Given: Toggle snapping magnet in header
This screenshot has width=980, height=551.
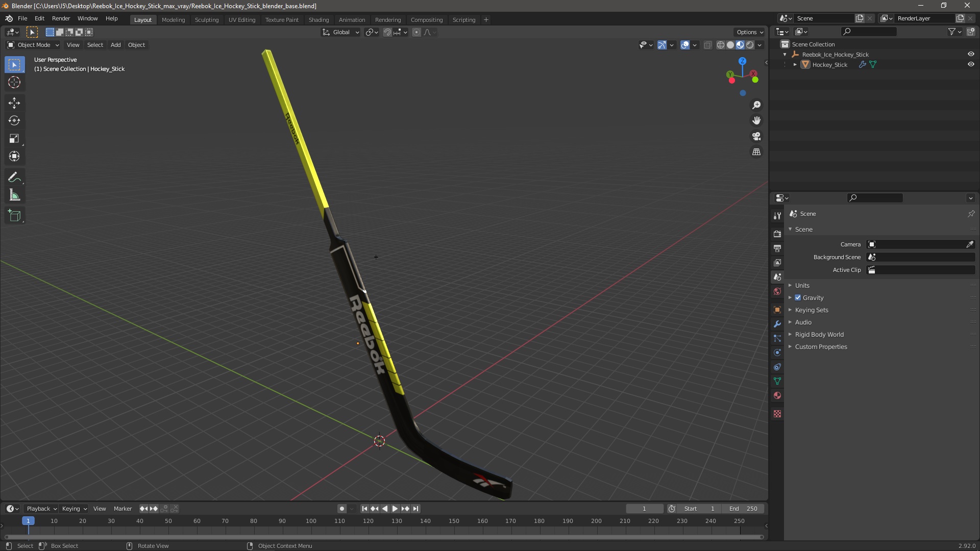Looking at the screenshot, I should pyautogui.click(x=387, y=32).
